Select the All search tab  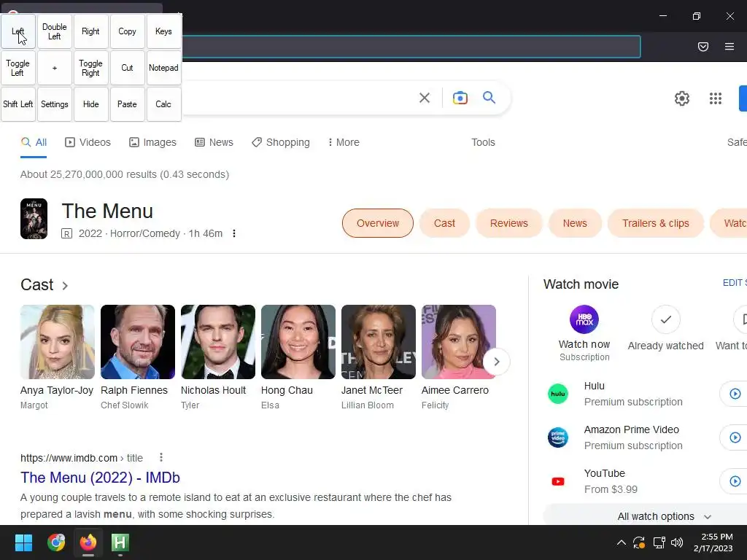(x=34, y=142)
